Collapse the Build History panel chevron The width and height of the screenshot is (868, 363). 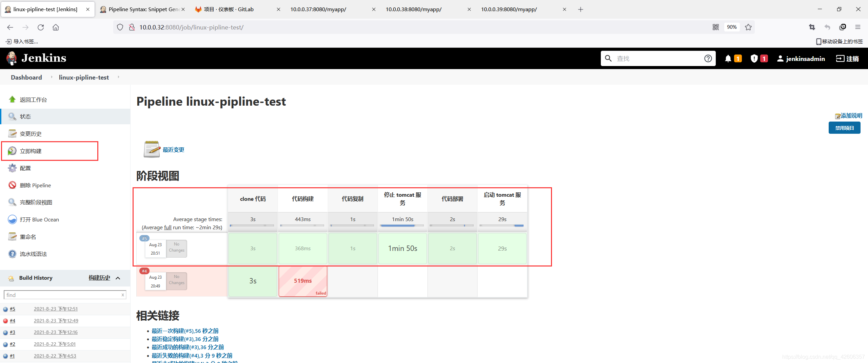coord(118,278)
